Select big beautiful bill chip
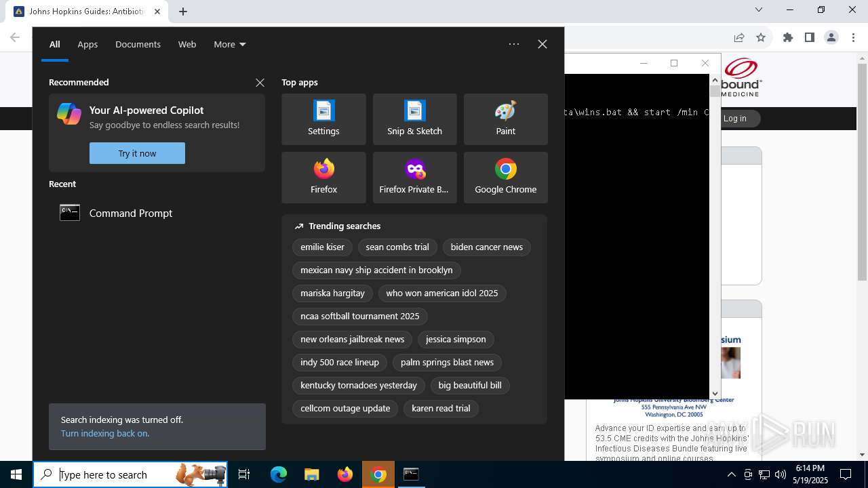The width and height of the screenshot is (868, 488). [x=470, y=386]
